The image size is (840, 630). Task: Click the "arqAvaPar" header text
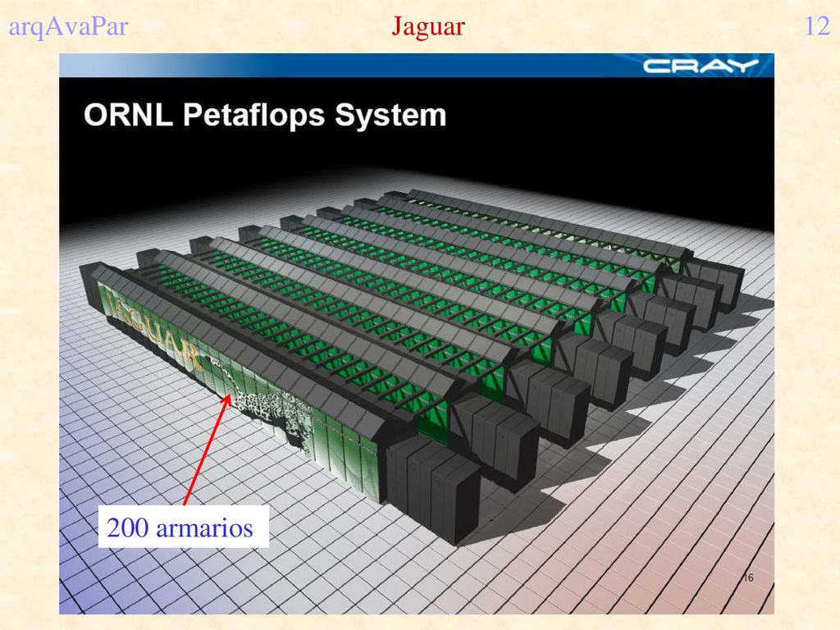tap(68, 26)
